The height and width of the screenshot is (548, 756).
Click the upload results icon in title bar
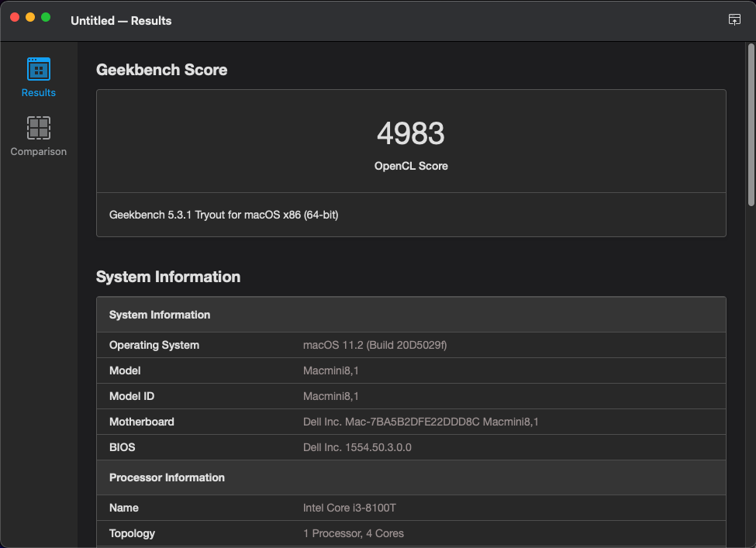734,19
